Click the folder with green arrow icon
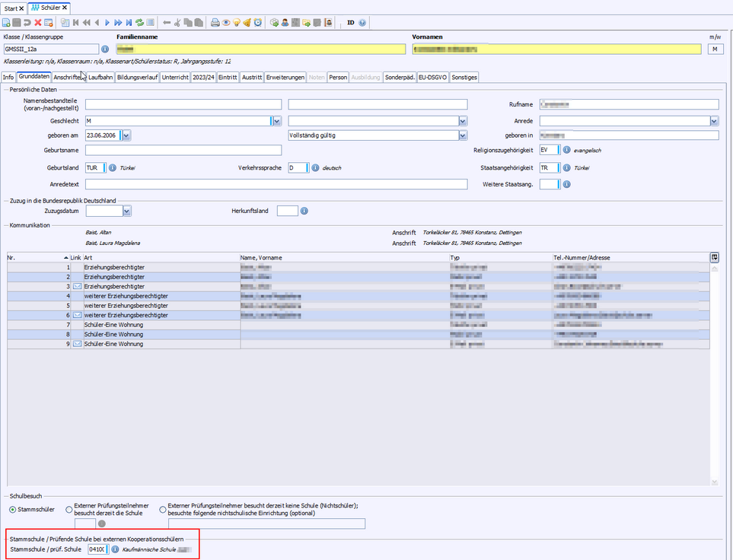733x560 pixels. click(x=306, y=22)
